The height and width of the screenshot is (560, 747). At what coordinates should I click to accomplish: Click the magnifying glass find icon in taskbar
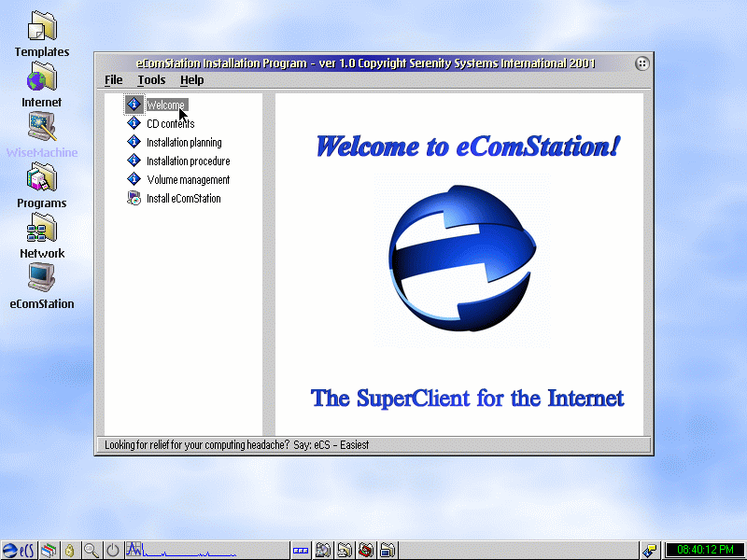91,551
